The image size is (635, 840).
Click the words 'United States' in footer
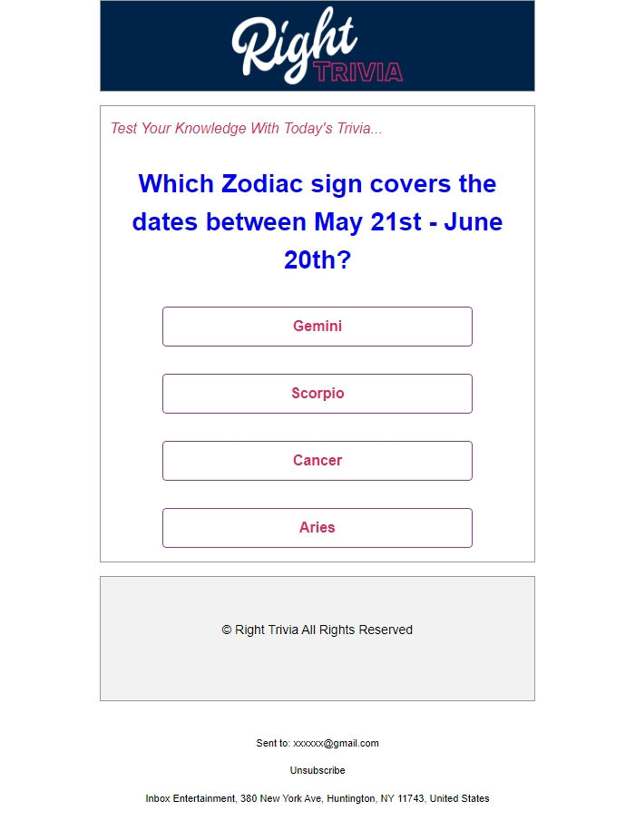pos(460,798)
